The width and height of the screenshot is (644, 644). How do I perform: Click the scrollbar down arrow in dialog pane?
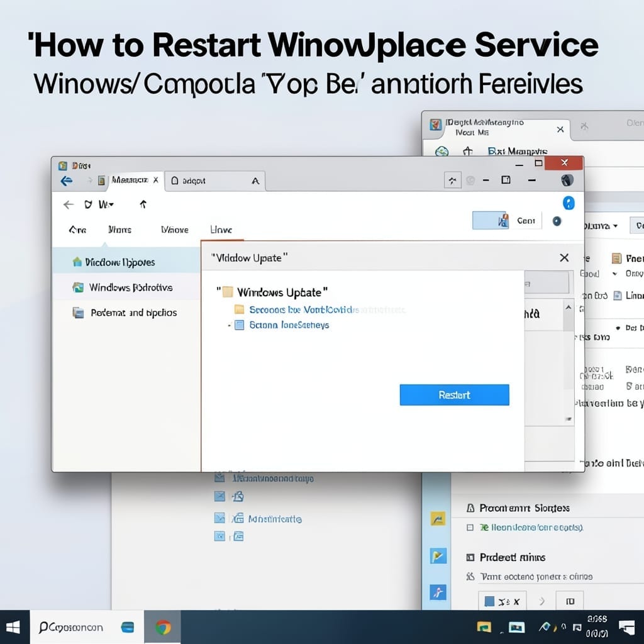[x=569, y=419]
